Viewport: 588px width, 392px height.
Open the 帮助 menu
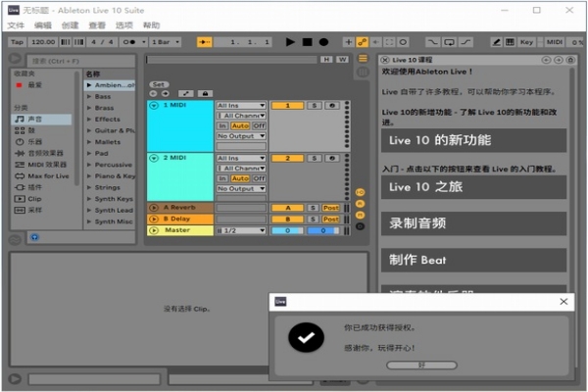pyautogui.click(x=152, y=25)
